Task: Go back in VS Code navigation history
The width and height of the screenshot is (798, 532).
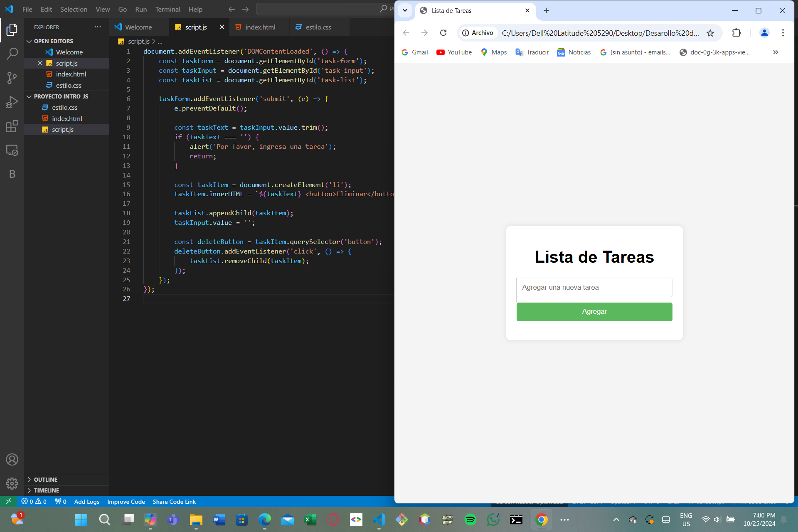Action: coord(232,9)
